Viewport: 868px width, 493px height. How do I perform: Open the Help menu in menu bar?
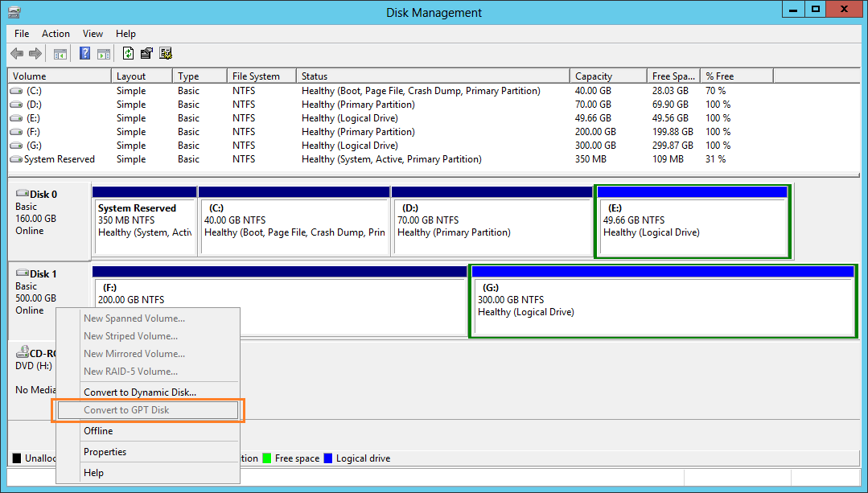[x=125, y=34]
